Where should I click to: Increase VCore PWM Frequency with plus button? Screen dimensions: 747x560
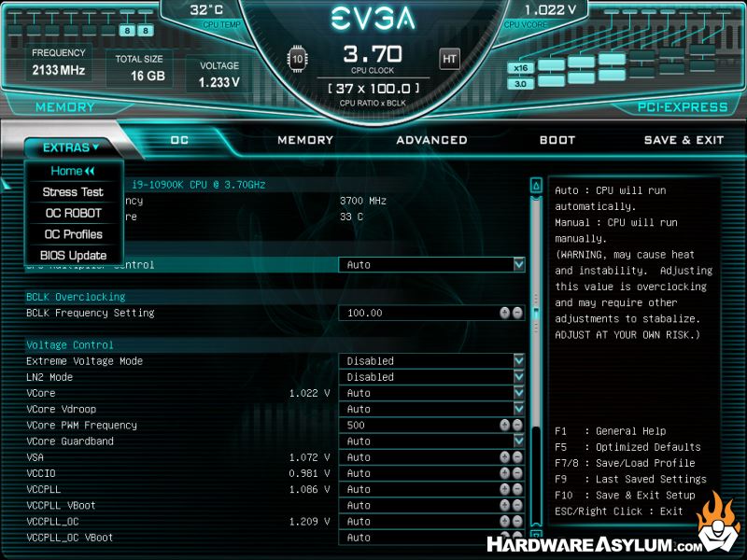click(505, 426)
